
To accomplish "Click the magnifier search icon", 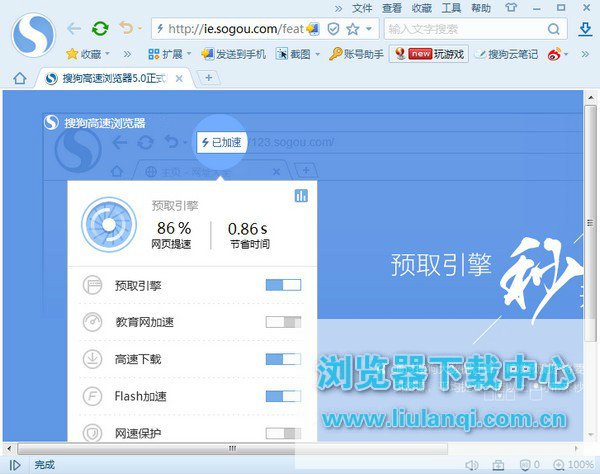I will tap(553, 29).
